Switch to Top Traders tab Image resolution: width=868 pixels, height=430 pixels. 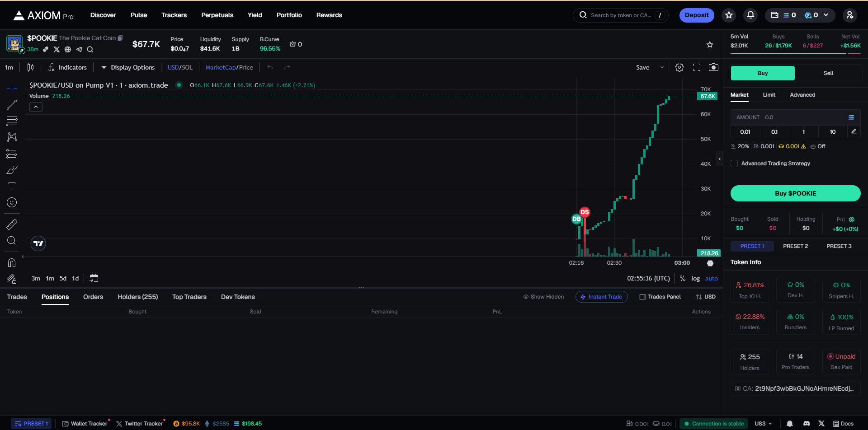(x=189, y=297)
